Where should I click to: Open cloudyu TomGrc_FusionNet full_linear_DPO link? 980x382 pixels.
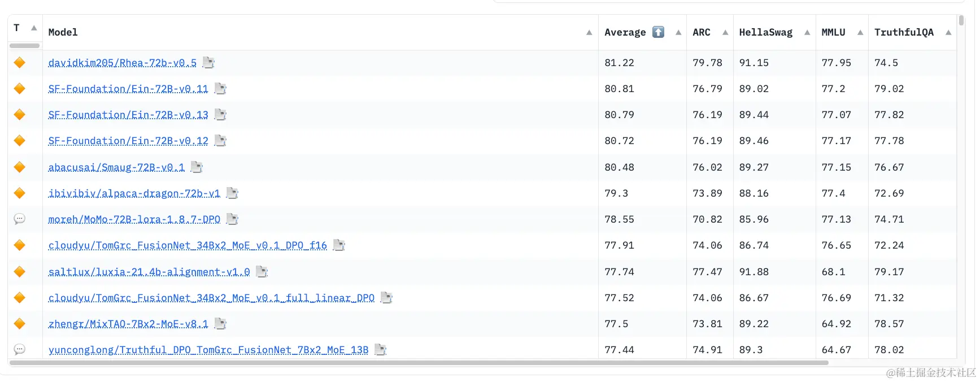click(211, 298)
